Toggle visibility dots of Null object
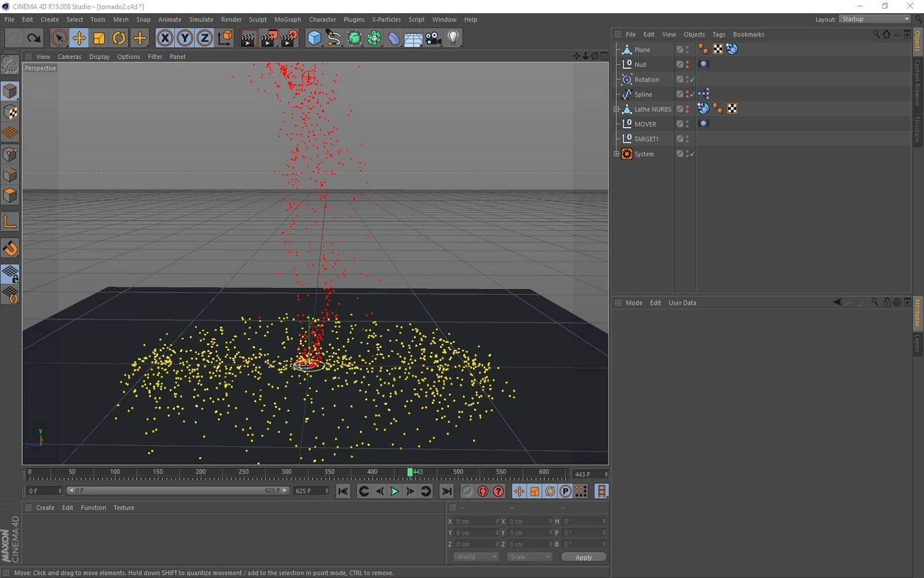The width and height of the screenshot is (924, 578). pyautogui.click(x=687, y=64)
